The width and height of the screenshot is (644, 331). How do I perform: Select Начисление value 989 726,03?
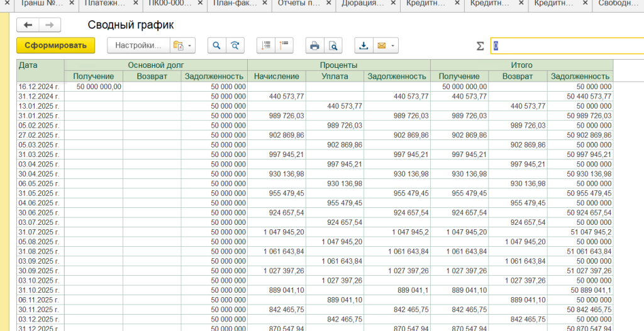tap(277, 116)
